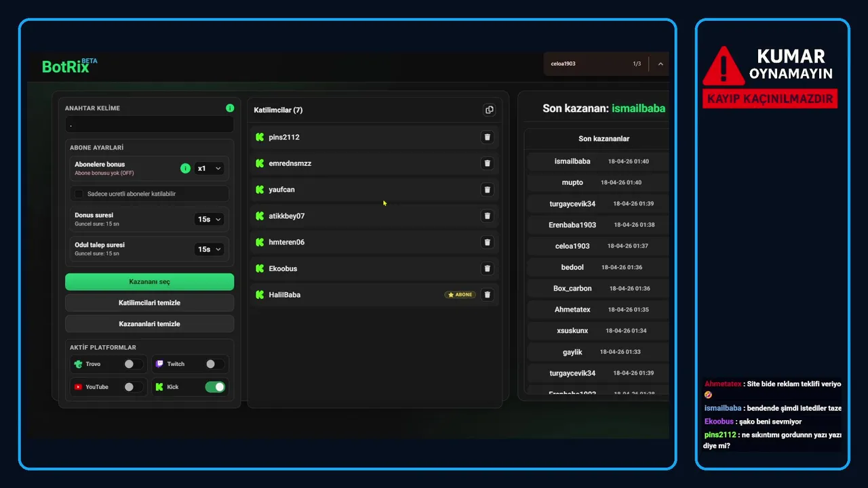868x488 pixels.
Task: Open the Donus suresi 15s dropdown
Action: click(209, 220)
